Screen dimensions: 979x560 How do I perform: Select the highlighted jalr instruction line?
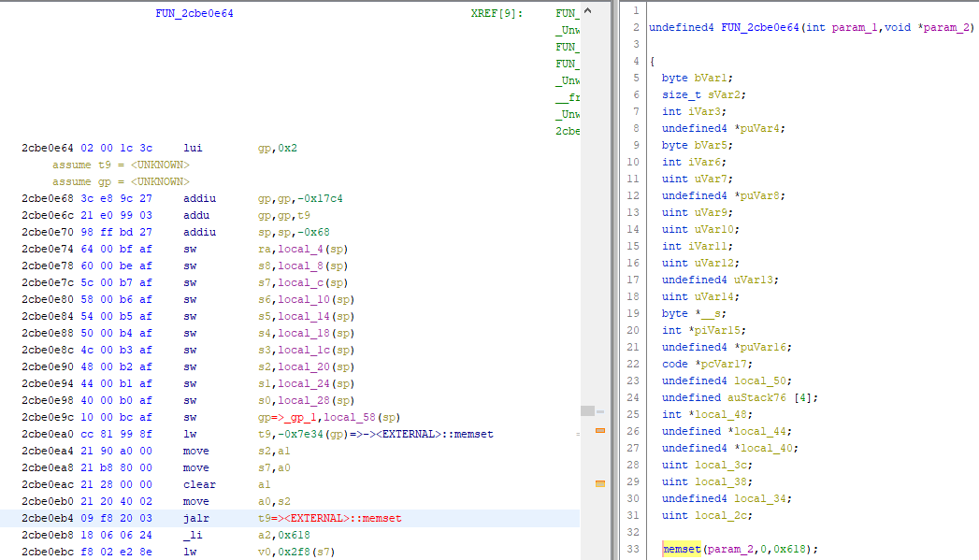tap(195, 517)
